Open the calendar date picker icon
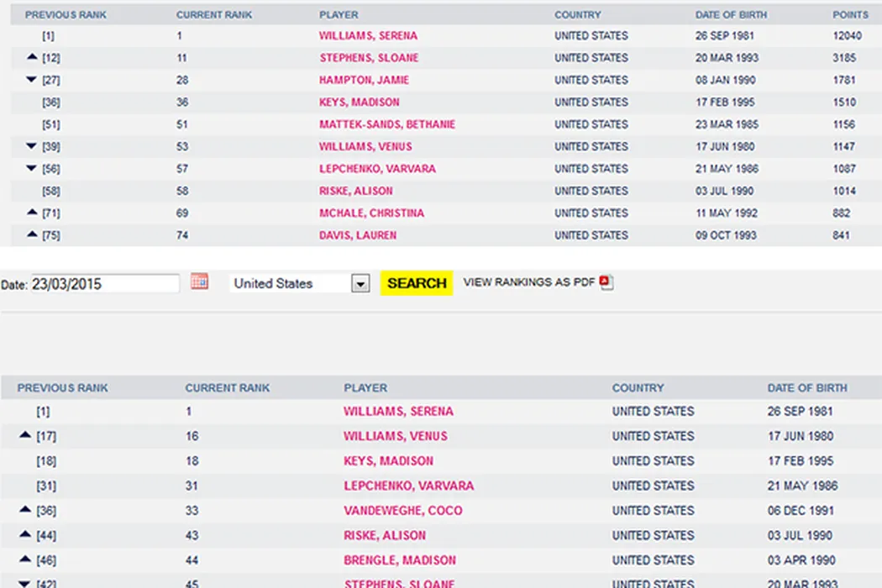Viewport: 882px width, 588px height. tap(199, 282)
